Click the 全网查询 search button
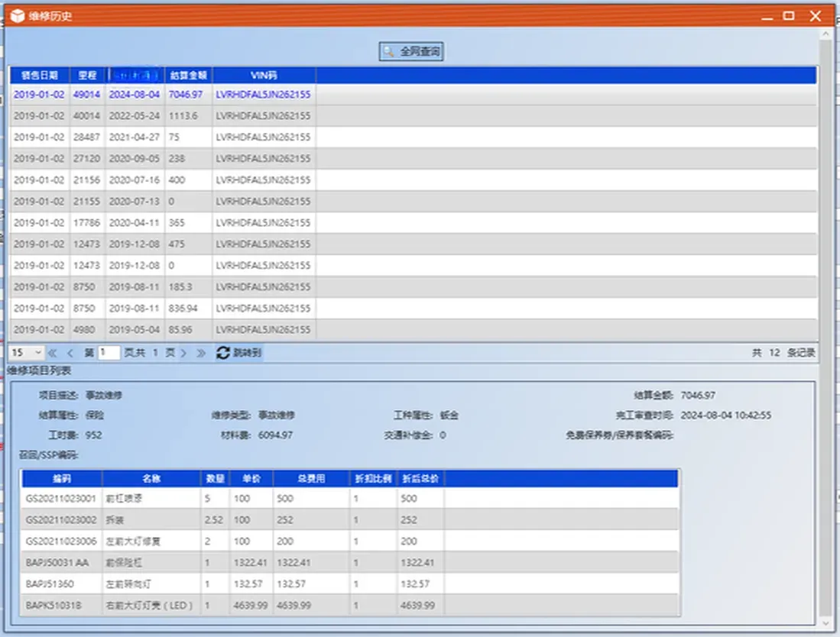The width and height of the screenshot is (840, 637). [412, 52]
